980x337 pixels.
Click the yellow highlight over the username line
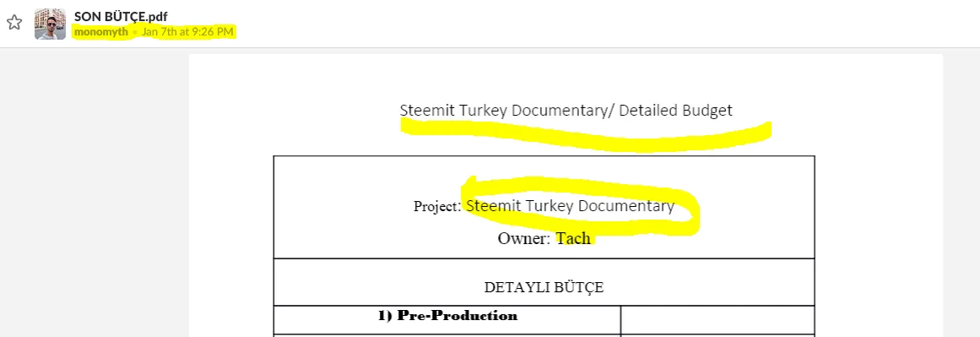154,32
